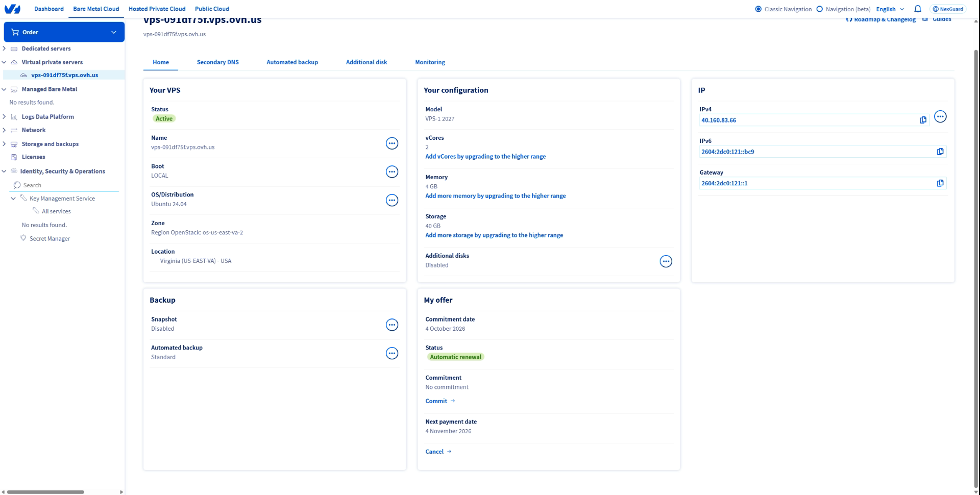Copy the IPv4 address

coord(923,120)
